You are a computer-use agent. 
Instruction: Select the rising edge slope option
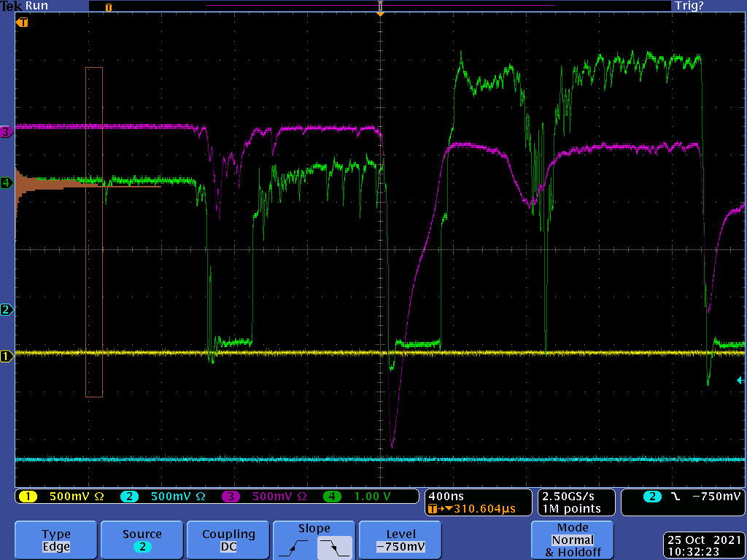click(295, 547)
